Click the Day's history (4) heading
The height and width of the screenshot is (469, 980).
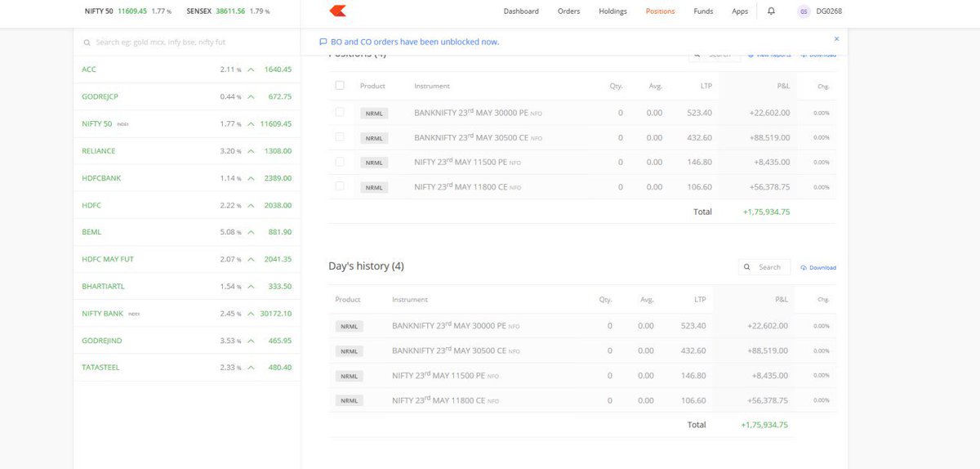[366, 266]
